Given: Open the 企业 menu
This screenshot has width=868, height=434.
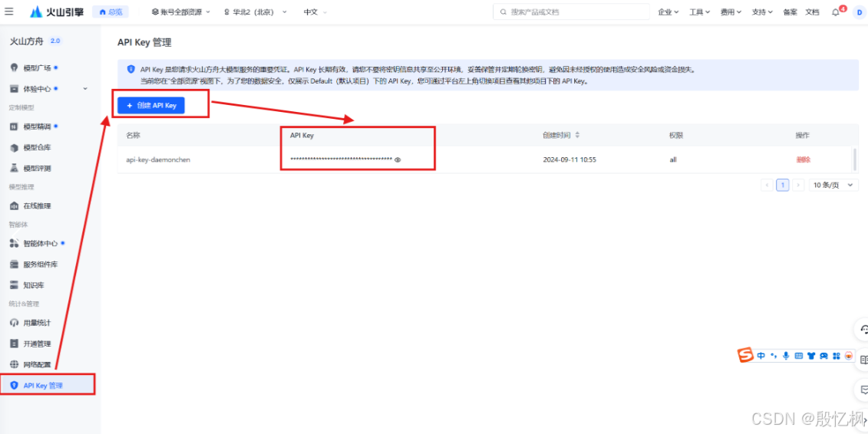Looking at the screenshot, I should point(668,12).
